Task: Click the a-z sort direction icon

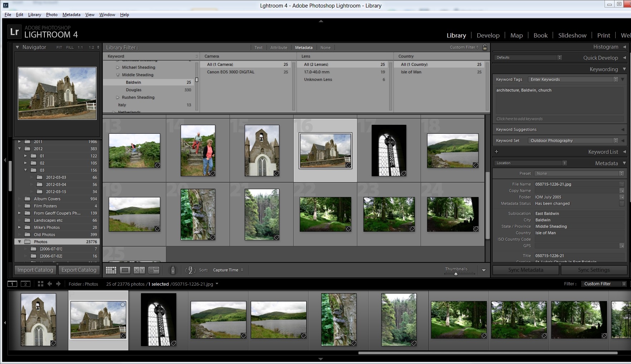Action: pos(190,270)
